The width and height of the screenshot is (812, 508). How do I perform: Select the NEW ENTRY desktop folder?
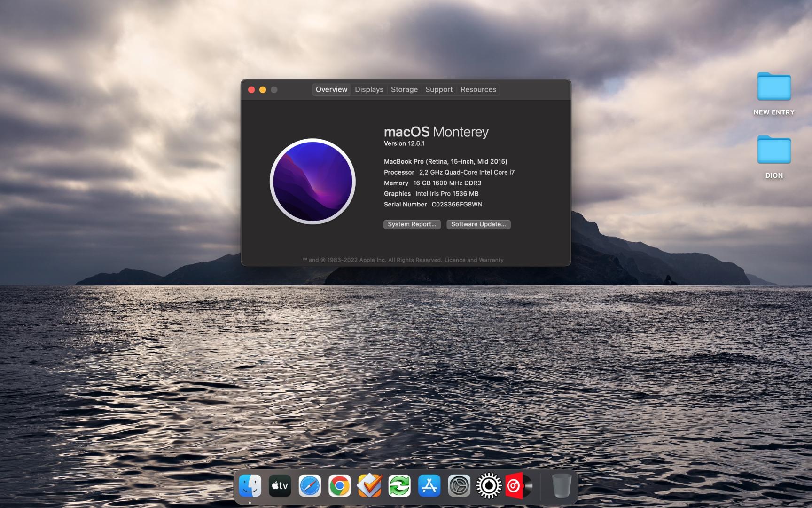coord(774,94)
